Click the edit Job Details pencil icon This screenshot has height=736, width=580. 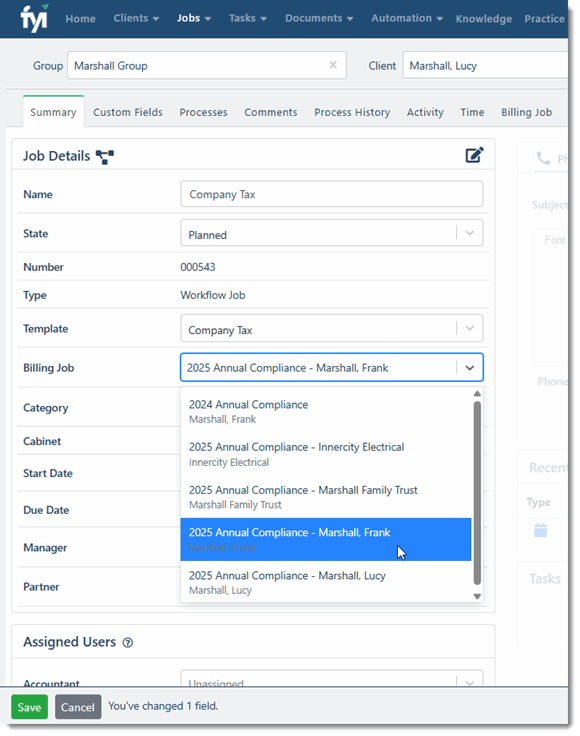(474, 155)
